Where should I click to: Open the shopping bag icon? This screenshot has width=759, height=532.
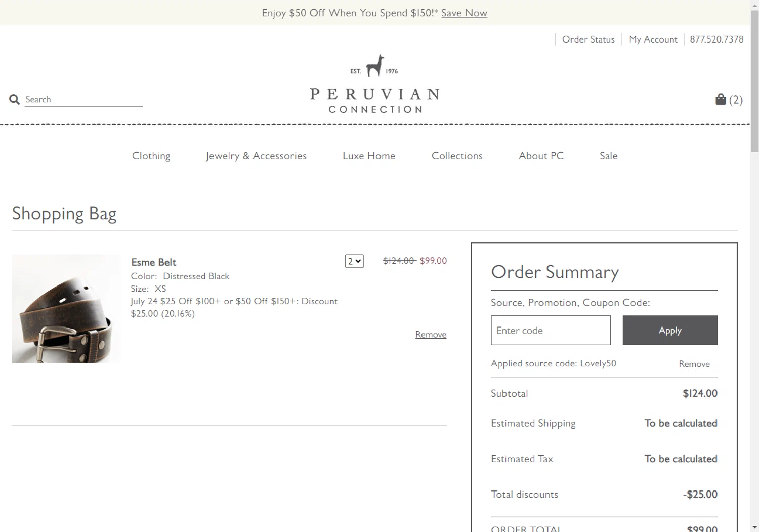721,99
